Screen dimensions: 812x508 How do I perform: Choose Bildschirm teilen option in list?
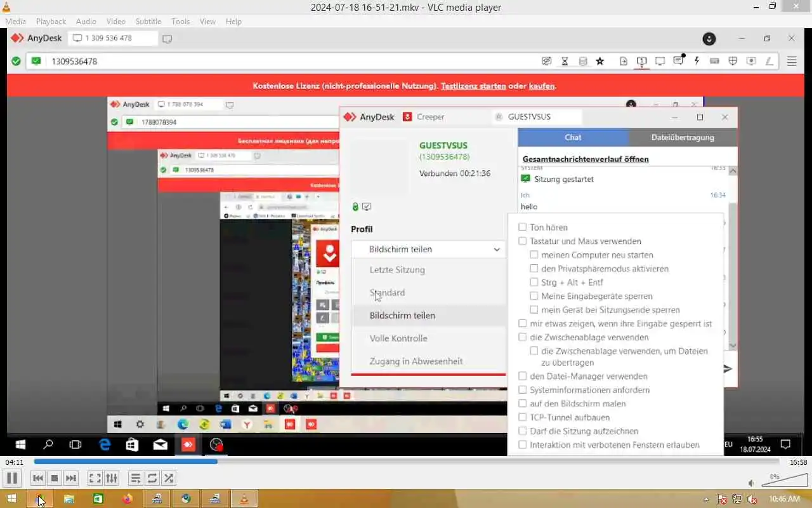pyautogui.click(x=429, y=316)
